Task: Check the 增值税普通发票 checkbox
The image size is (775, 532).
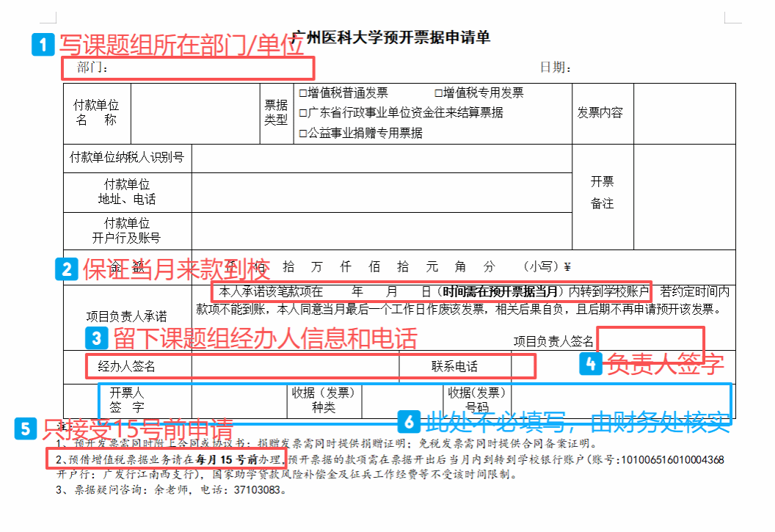Action: point(303,93)
